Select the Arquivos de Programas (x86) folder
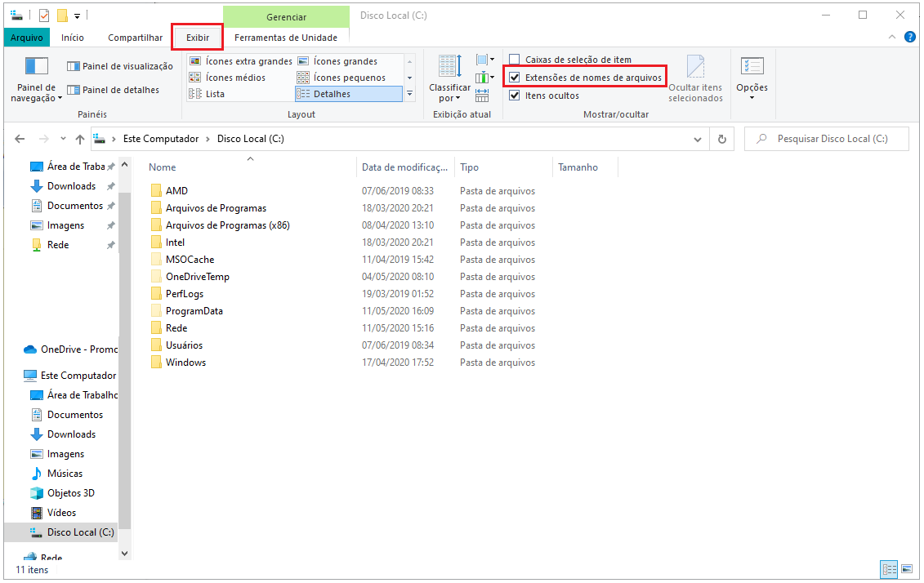Screen dimensions: 924x583 [227, 225]
